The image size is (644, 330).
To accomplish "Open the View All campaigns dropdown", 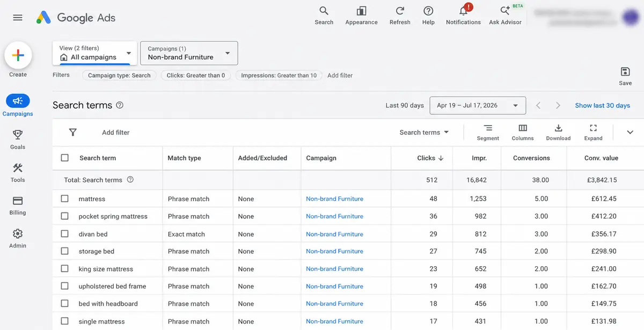I will (x=95, y=53).
